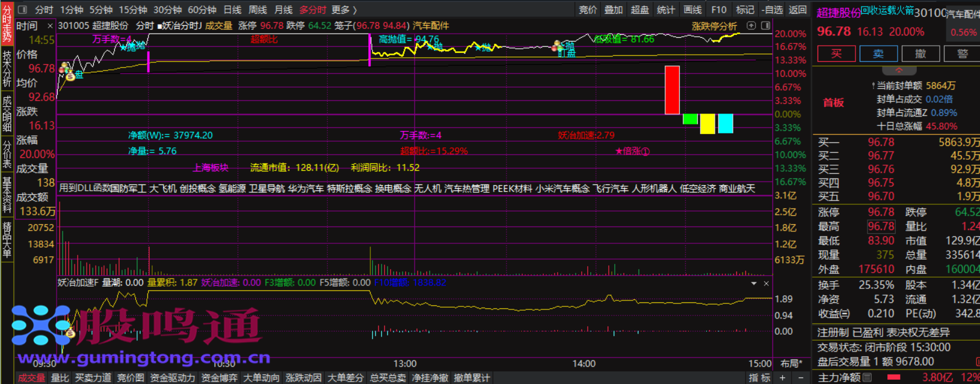This screenshot has width=980, height=384.
Task: Close the 妖冶加速F indicator sub-panel
Action: pos(766,283)
